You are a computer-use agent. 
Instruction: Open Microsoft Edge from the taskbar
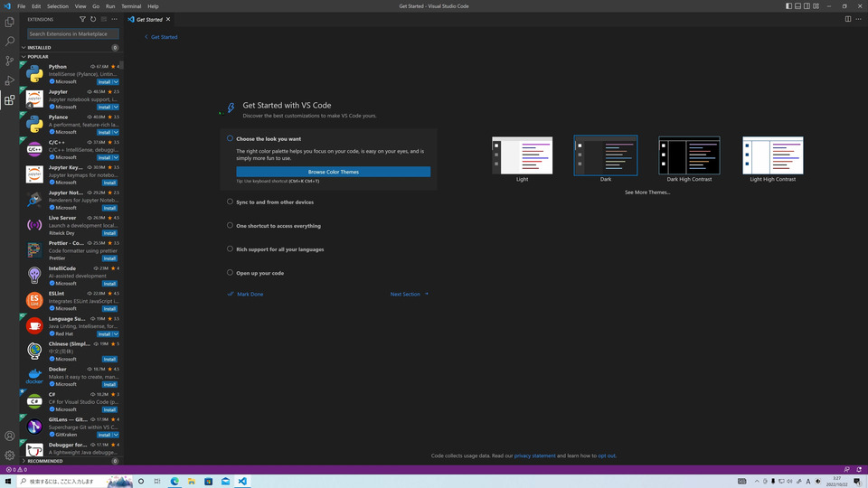pyautogui.click(x=175, y=482)
